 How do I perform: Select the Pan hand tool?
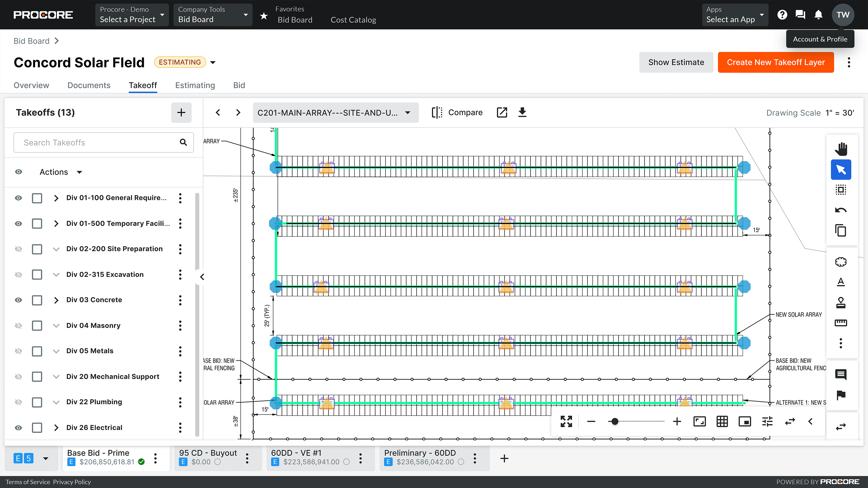(x=841, y=149)
